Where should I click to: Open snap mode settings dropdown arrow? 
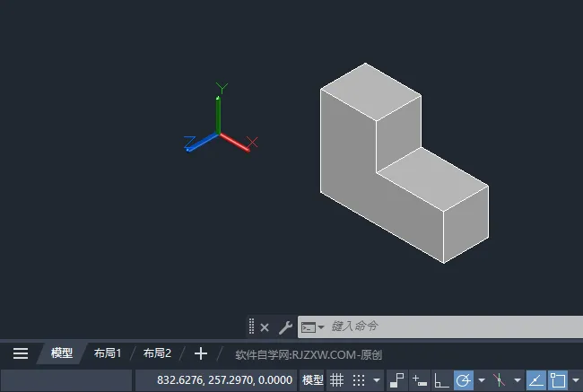pyautogui.click(x=377, y=380)
